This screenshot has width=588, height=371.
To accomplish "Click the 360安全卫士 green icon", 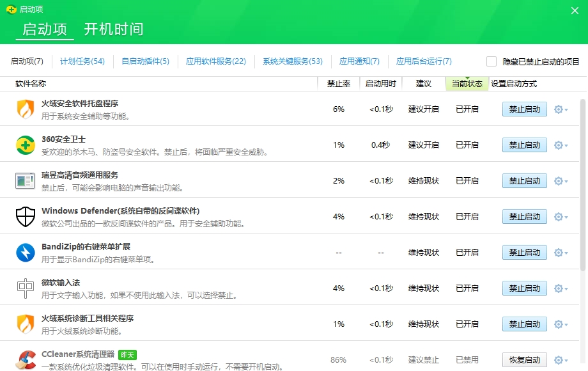I will [26, 145].
